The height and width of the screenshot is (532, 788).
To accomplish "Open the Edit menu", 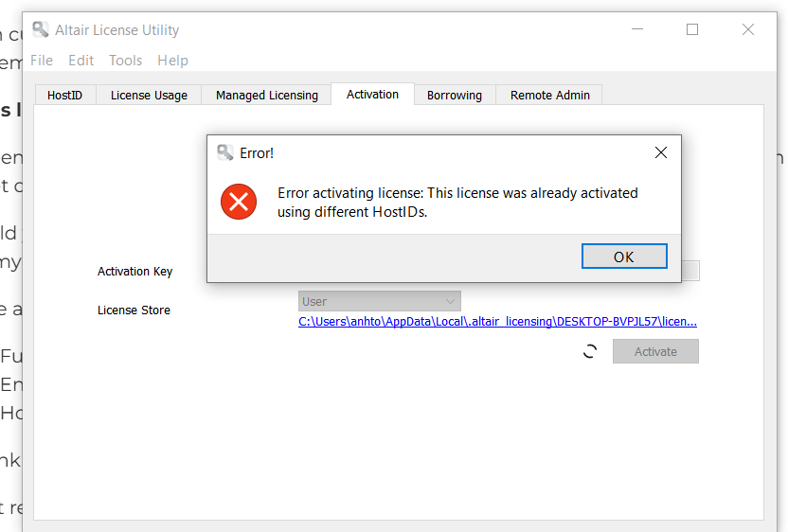I will click(x=81, y=61).
